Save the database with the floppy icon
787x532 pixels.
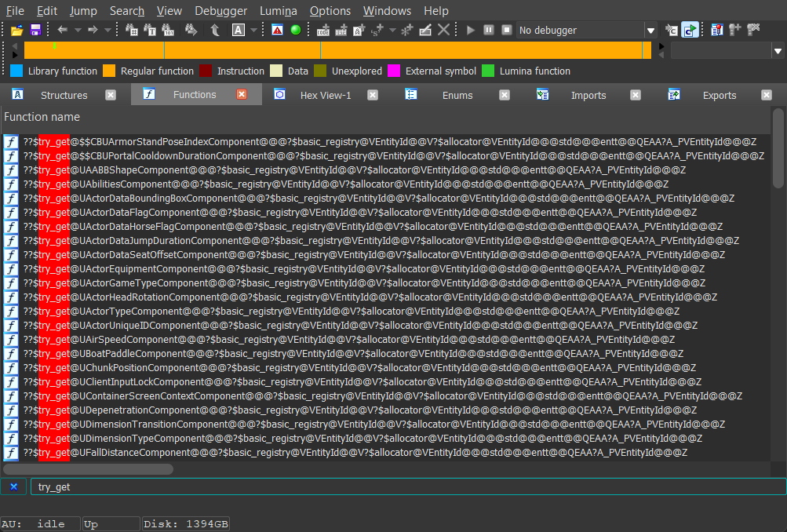pyautogui.click(x=35, y=30)
